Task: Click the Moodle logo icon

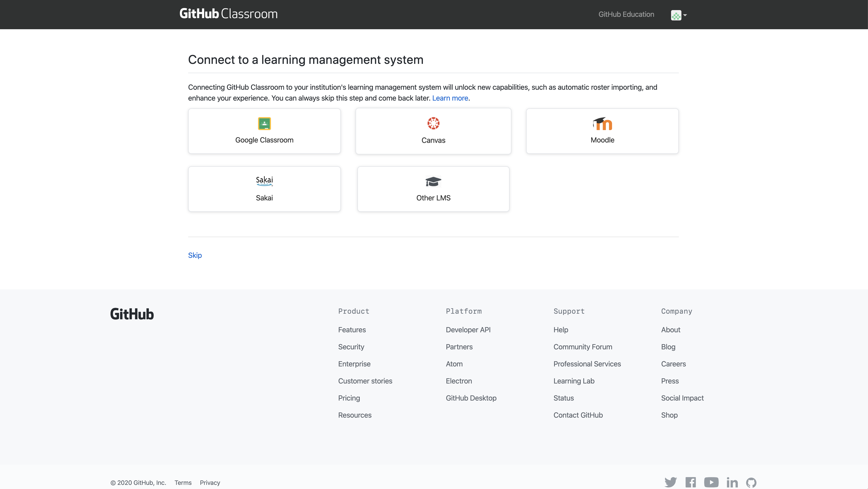Action: point(602,124)
